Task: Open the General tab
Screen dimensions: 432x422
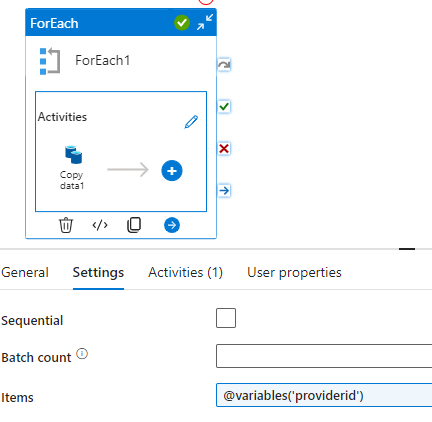Action: [x=25, y=273]
